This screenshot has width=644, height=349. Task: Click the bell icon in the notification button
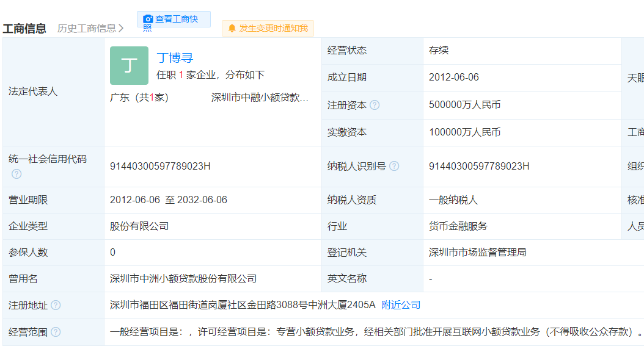tap(232, 28)
